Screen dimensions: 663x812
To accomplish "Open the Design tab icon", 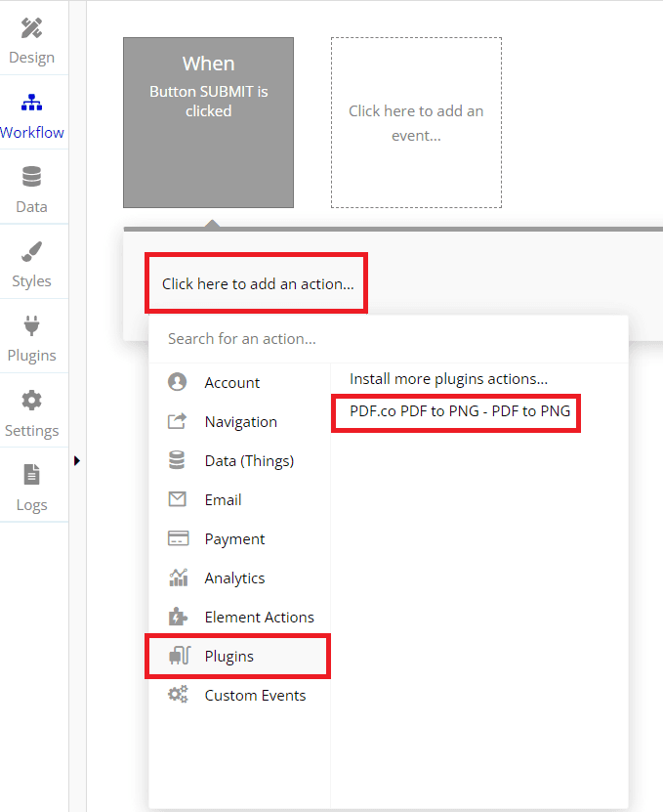I will [x=31, y=28].
